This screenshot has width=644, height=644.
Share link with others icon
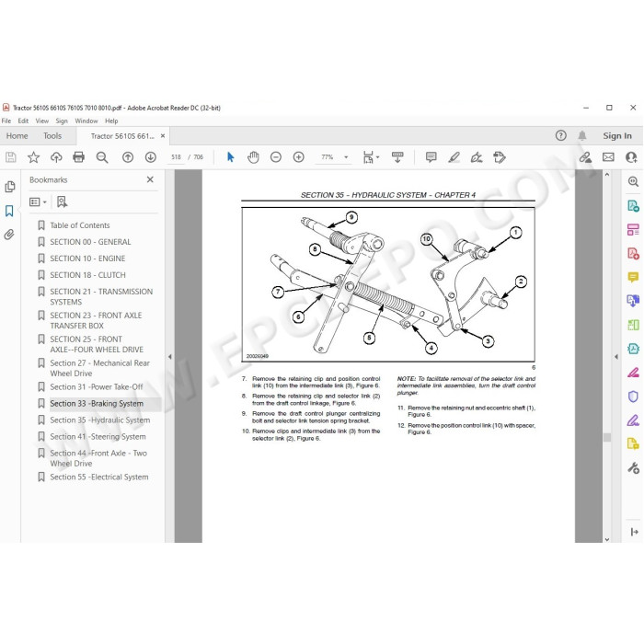tap(585, 157)
